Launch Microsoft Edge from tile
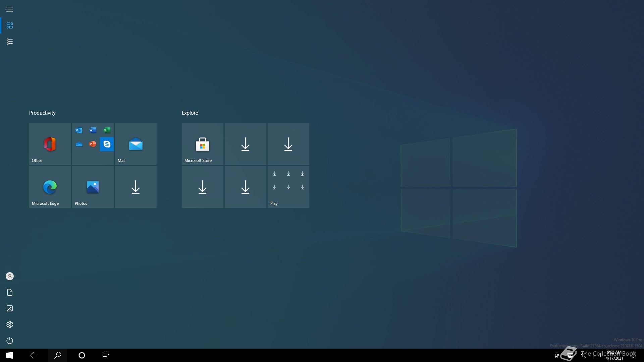The image size is (644, 362). (50, 187)
